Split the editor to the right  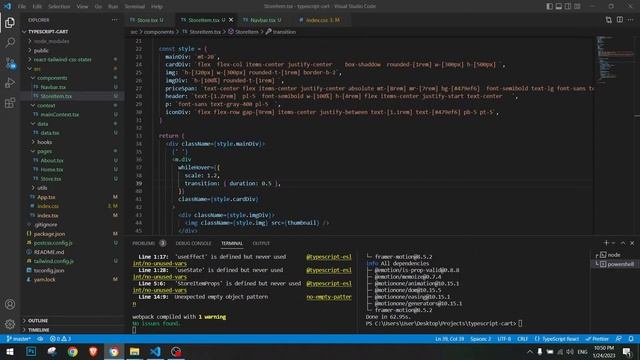coord(620,20)
